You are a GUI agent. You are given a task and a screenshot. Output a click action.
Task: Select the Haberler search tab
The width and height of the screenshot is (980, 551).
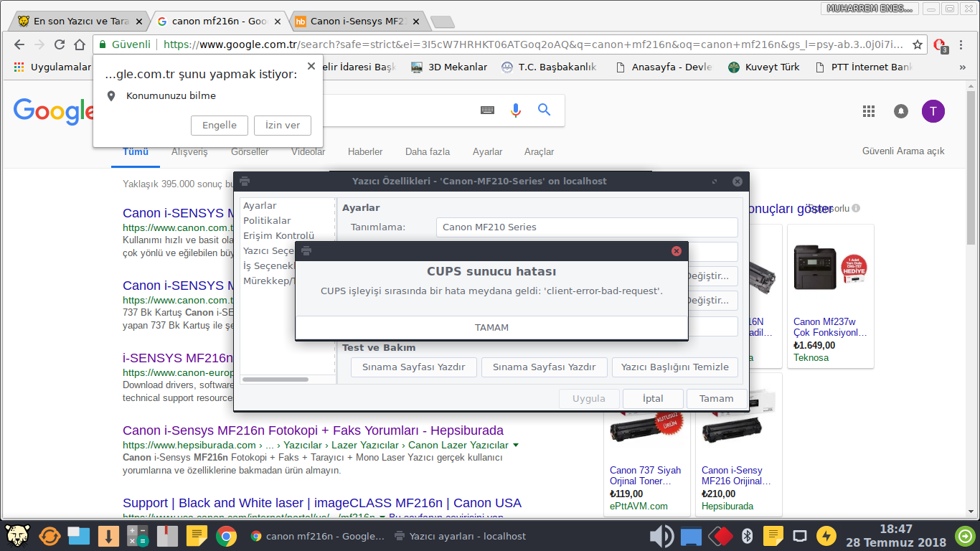click(365, 152)
